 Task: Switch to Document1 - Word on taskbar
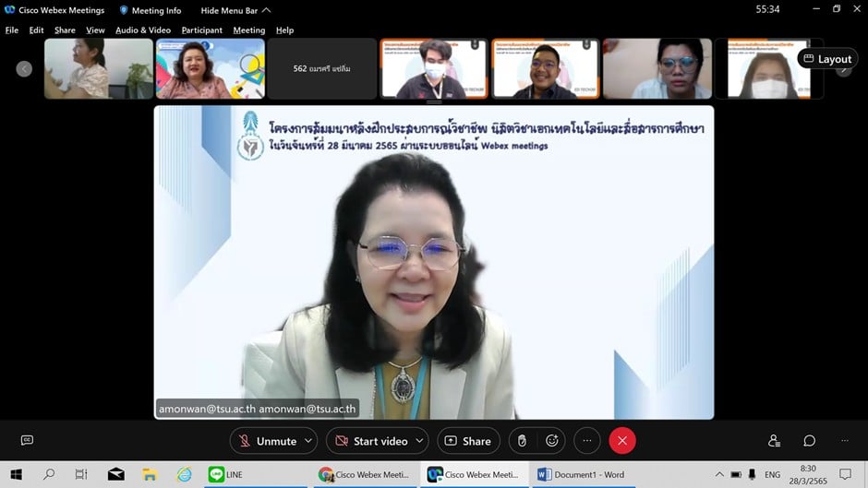click(x=584, y=475)
